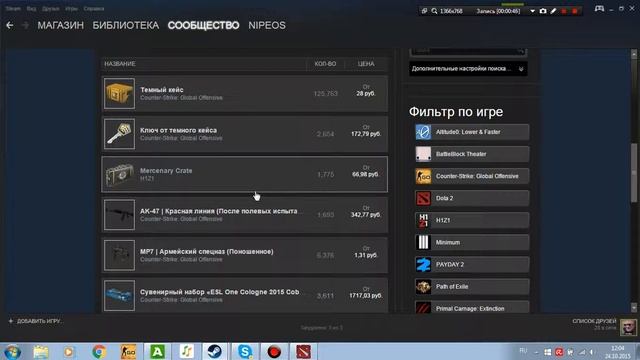Open the Вид menu
640x360 pixels.
click(31, 9)
